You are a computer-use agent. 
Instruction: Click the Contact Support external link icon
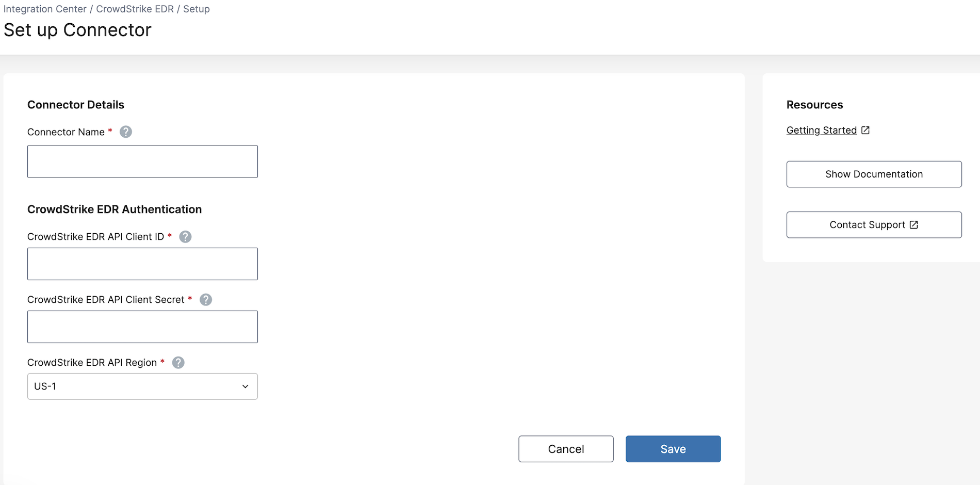pos(914,225)
